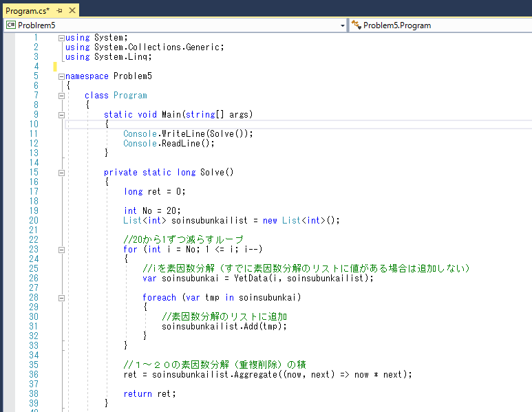Screen dimensions: 532x412
Task: Click the 'Aggregate' method call
Action: (255, 374)
